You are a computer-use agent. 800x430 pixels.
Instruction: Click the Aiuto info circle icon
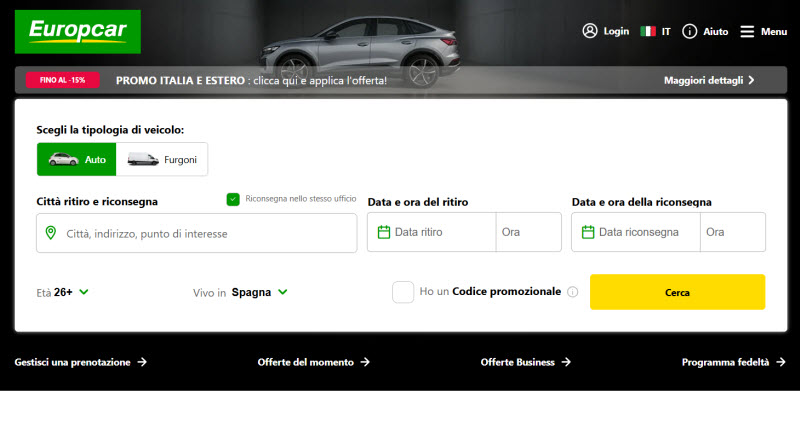point(689,32)
